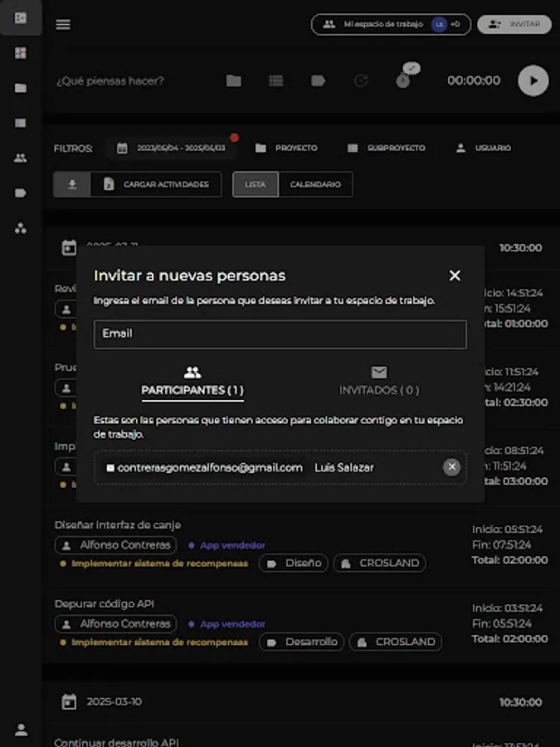Click Total: 02:00:00 in Diseñar interfaz row
This screenshot has width=560, height=747.
[509, 559]
